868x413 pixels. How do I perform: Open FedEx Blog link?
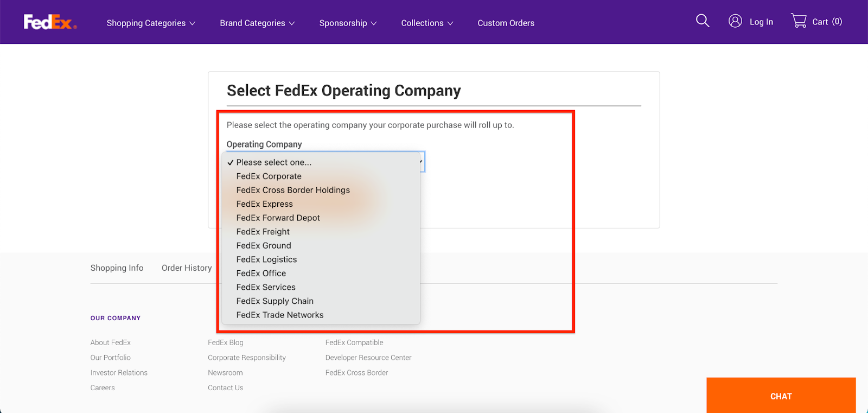tap(226, 342)
